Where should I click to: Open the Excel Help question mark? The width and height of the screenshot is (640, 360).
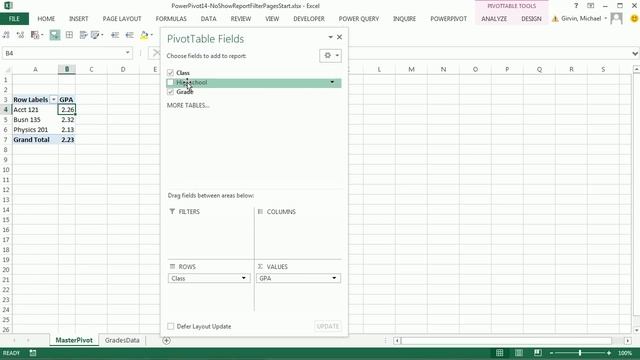pyautogui.click(x=576, y=6)
